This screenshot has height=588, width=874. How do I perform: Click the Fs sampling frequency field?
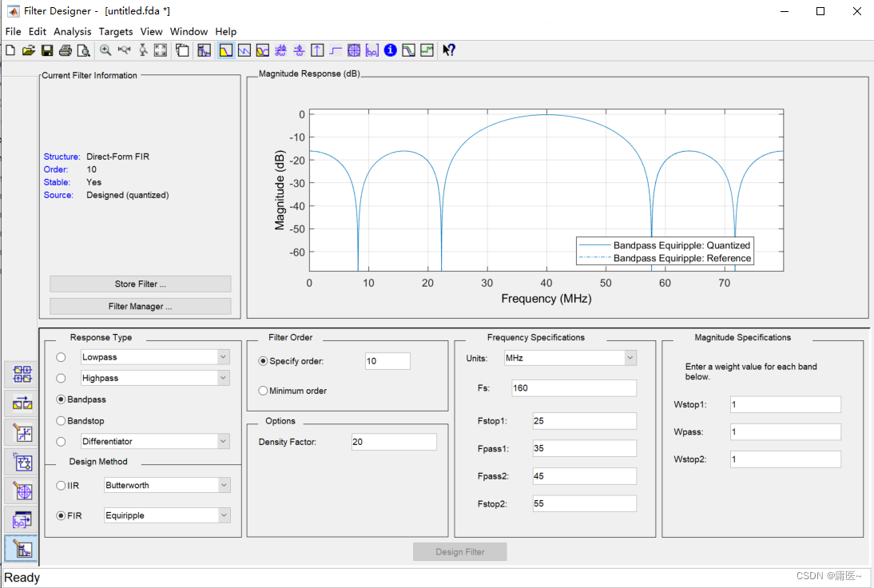tap(574, 388)
